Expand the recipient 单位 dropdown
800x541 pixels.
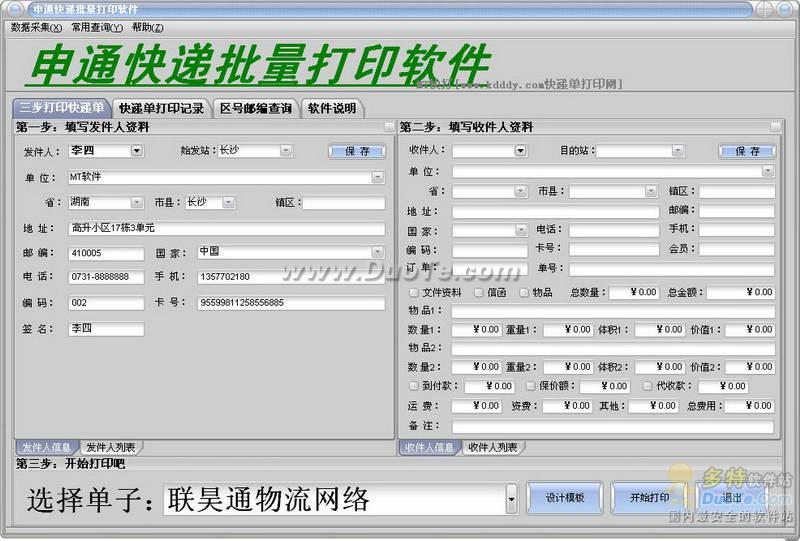pyautogui.click(x=768, y=171)
